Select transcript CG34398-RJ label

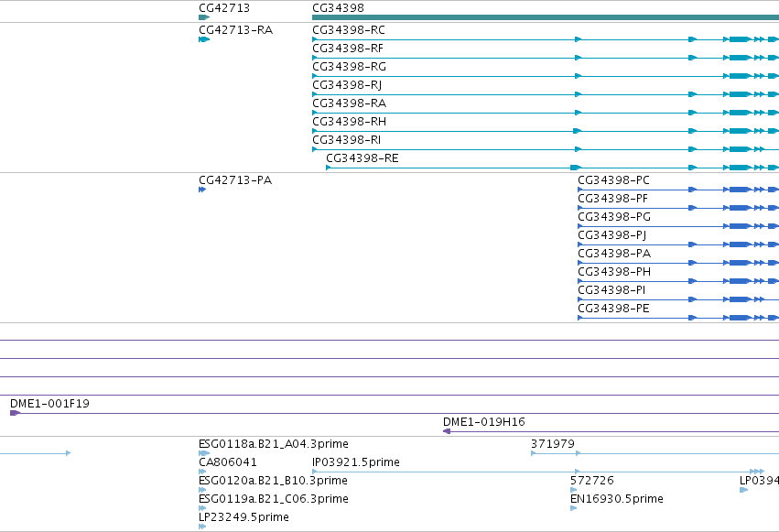[x=347, y=85]
